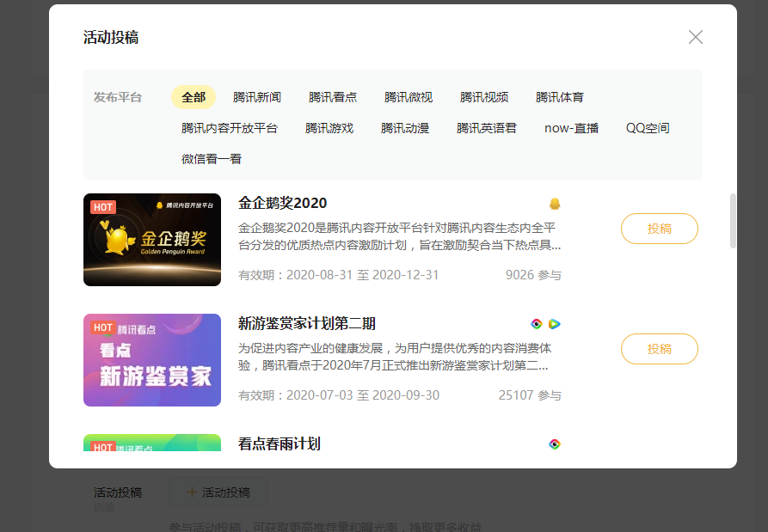Select 微信看一看 platform filter
The height and width of the screenshot is (532, 768).
(x=212, y=159)
